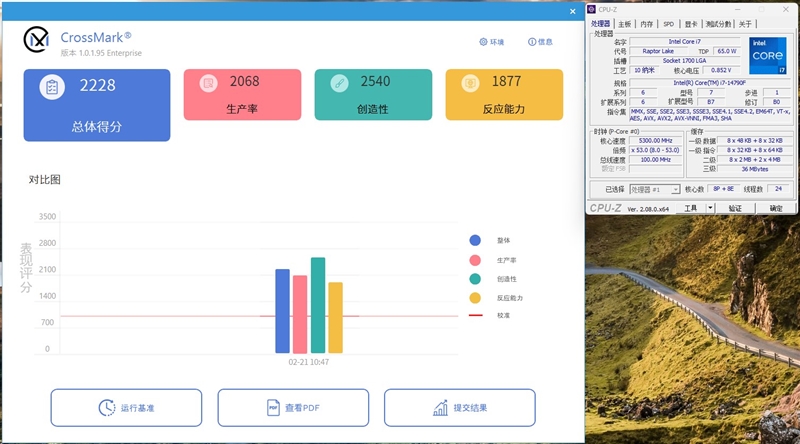Image resolution: width=800 pixels, height=444 pixels.
Task: Open the 处理器 #1 selection combo box
Action: pos(655,189)
